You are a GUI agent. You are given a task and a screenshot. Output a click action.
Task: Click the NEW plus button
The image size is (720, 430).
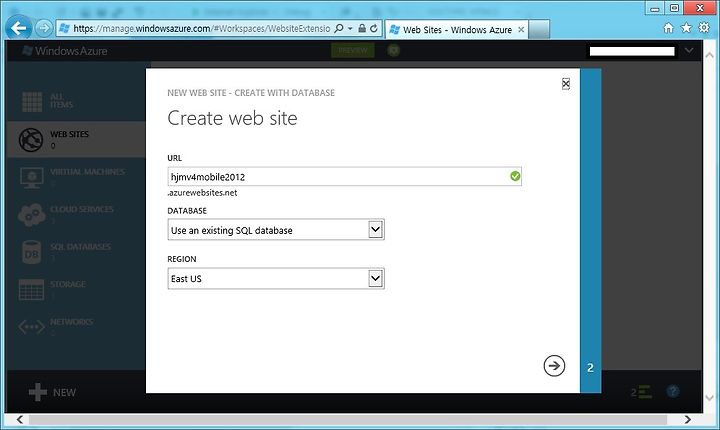(52, 392)
